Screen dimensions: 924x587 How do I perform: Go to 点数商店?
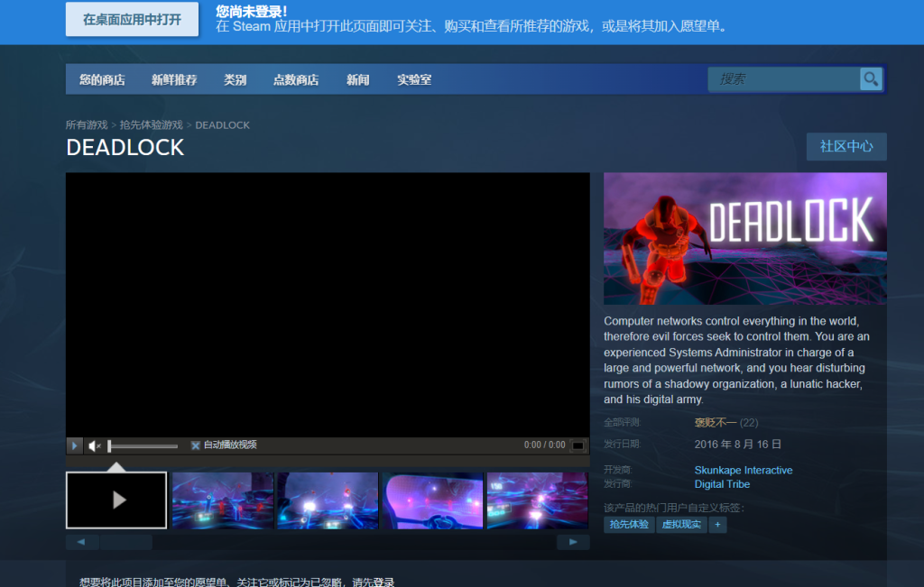[296, 79]
